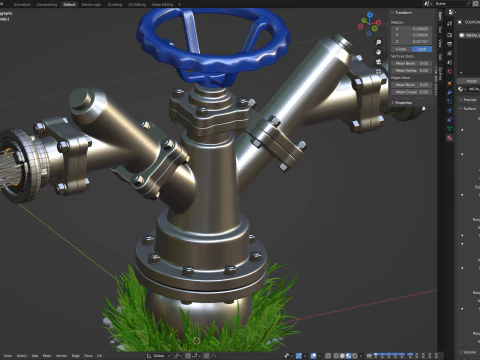Image resolution: width=480 pixels, height=360 pixels.
Task: Click the Median Z value field
Action: tap(412, 41)
